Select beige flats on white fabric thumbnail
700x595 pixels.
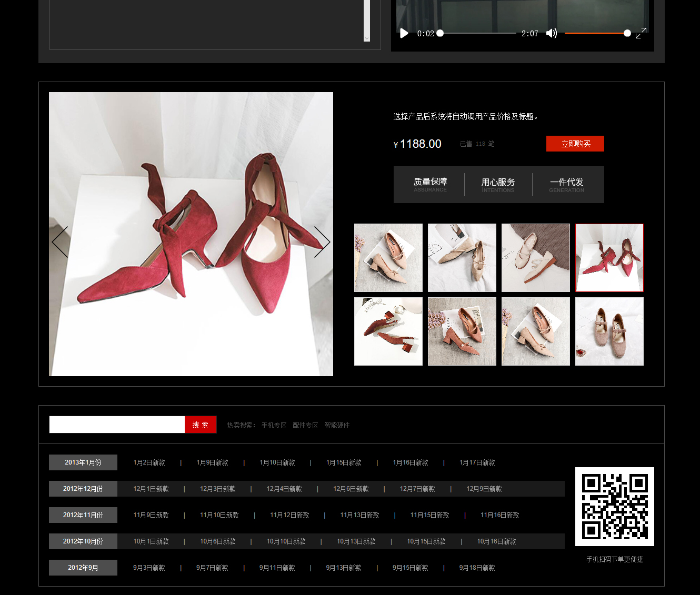point(462,258)
